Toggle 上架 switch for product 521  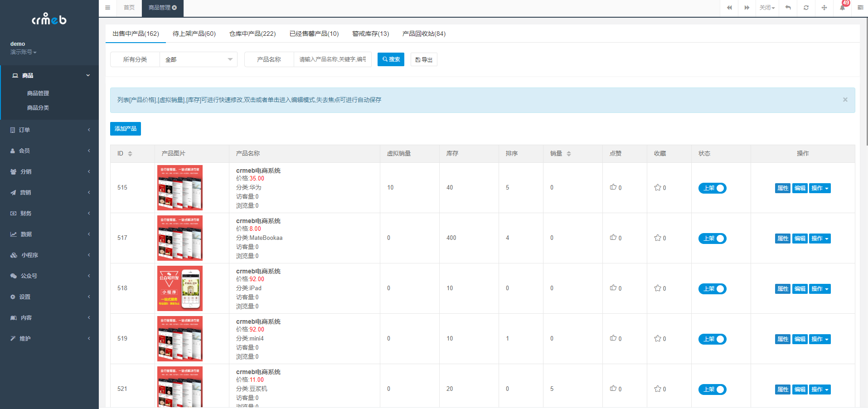point(712,390)
